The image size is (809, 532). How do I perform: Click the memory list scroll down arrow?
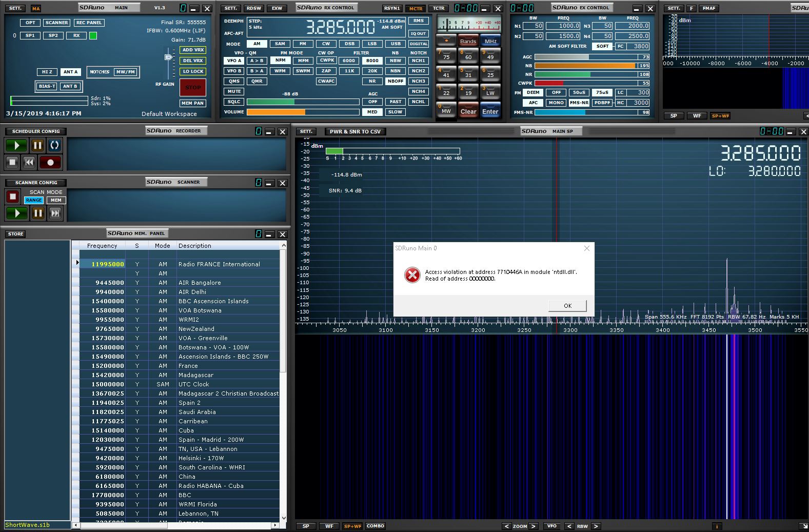pos(284,518)
